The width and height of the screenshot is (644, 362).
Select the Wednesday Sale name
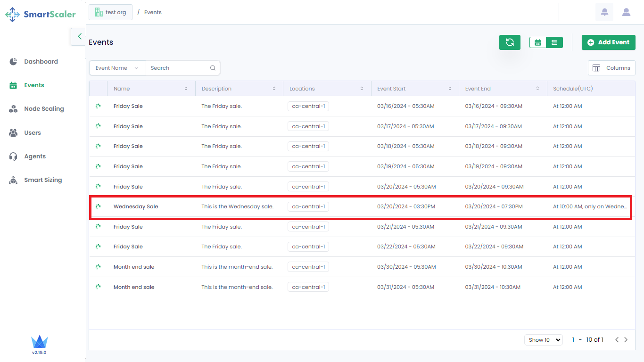tap(136, 206)
